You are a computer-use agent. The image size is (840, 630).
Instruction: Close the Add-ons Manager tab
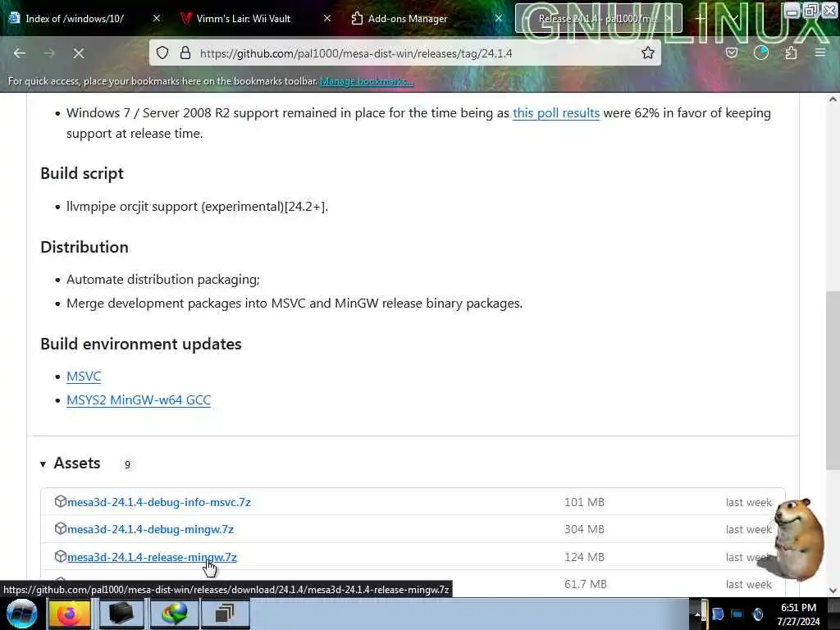(x=498, y=18)
